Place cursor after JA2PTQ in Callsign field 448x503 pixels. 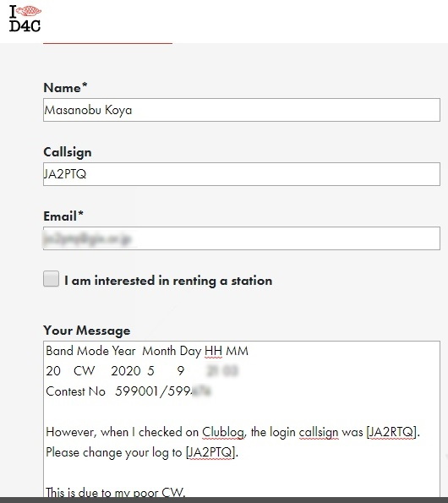87,174
